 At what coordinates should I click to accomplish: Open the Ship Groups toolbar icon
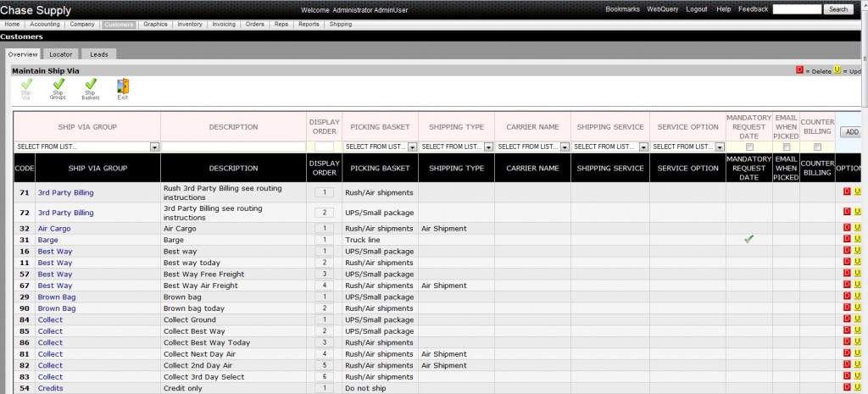coord(58,88)
